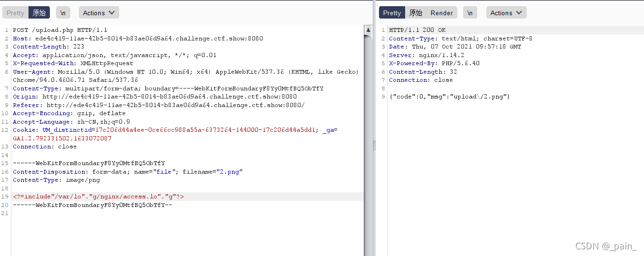644x256 pixels.
Task: Open the request Actions dropdown
Action: (99, 13)
